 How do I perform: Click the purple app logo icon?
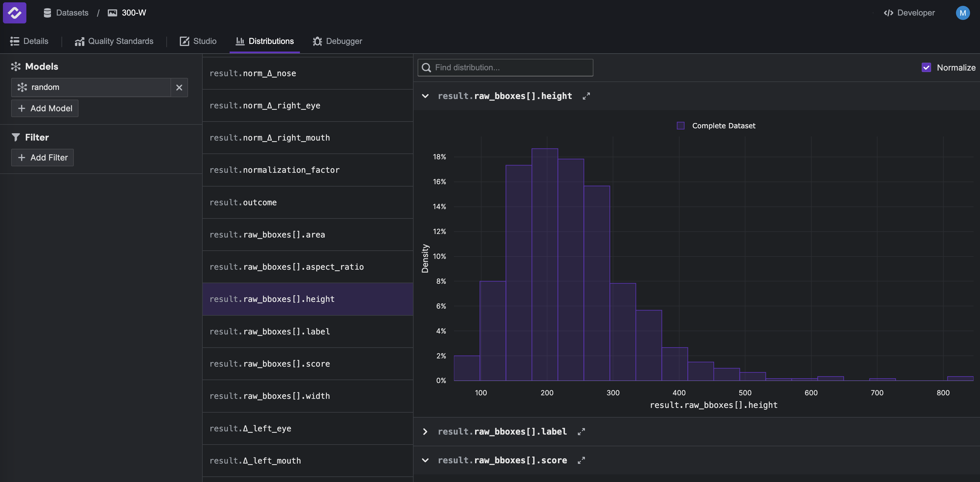pos(14,13)
